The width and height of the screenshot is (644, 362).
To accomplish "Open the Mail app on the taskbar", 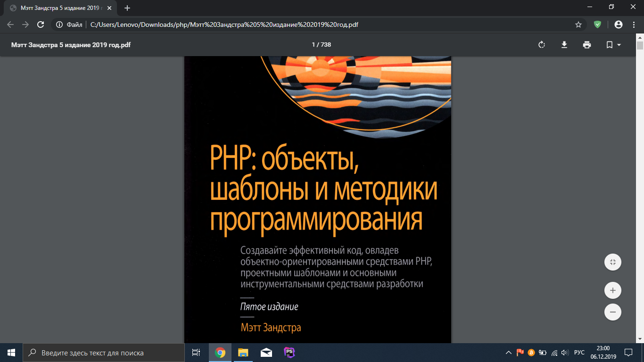I will point(266,353).
